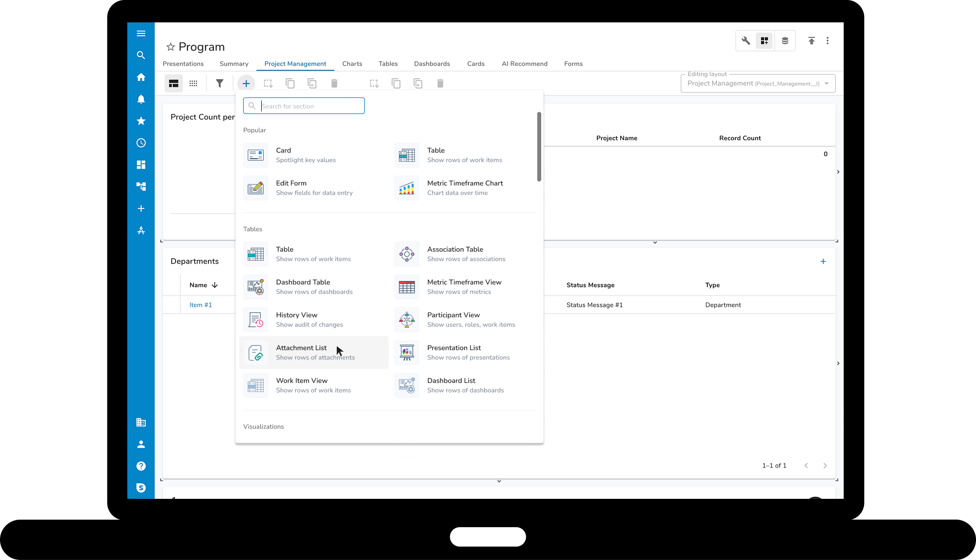Open the help question mark icon
Viewport: 976px width, 560px height.
pos(141,466)
